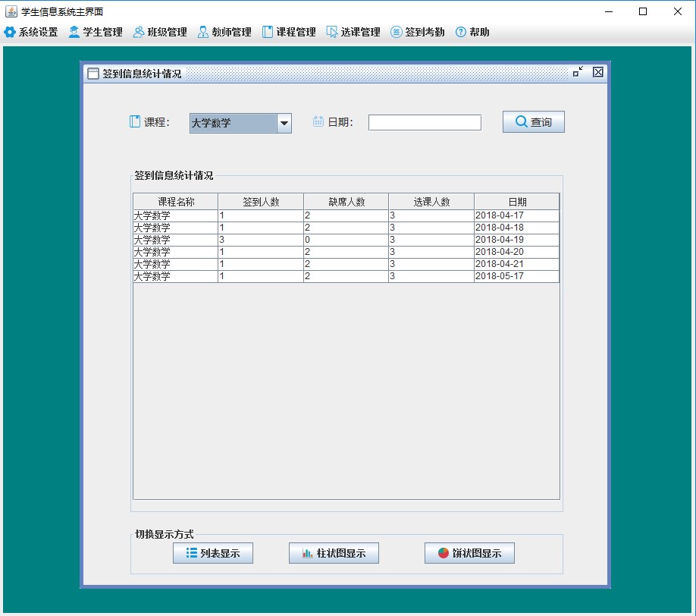Open the 大学数学 course dropdown
This screenshot has width=696, height=616.
240,123
